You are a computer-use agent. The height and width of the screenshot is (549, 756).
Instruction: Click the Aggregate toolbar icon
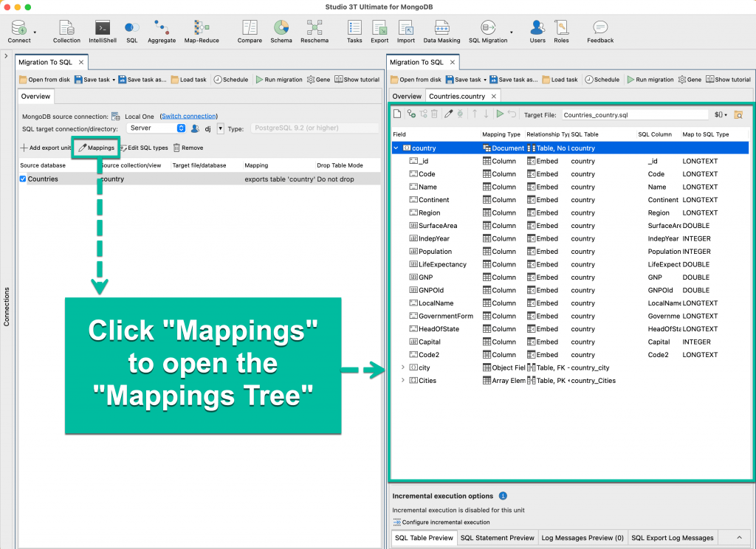pyautogui.click(x=162, y=31)
